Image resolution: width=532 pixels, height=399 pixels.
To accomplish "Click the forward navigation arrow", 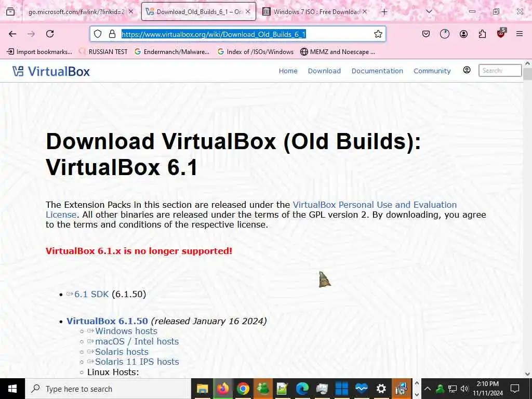I will point(31,34).
